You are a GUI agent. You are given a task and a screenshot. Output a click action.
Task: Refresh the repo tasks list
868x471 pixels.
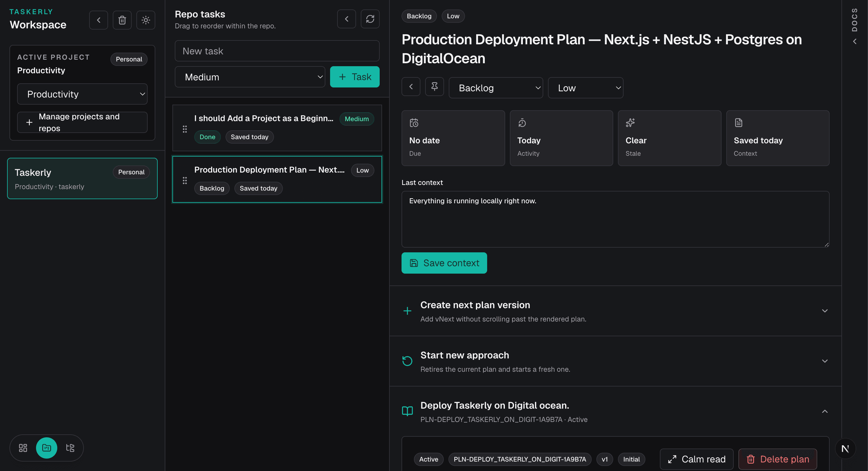coord(370,19)
